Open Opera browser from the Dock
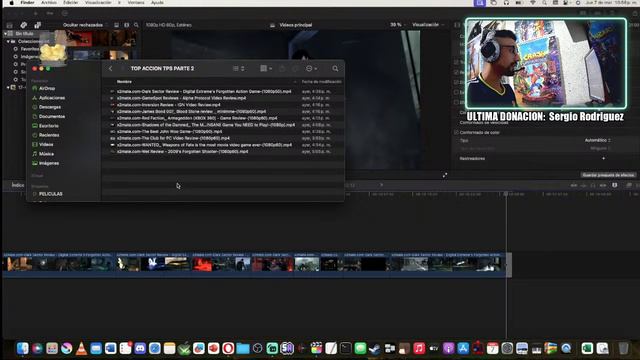 pyautogui.click(x=228, y=349)
